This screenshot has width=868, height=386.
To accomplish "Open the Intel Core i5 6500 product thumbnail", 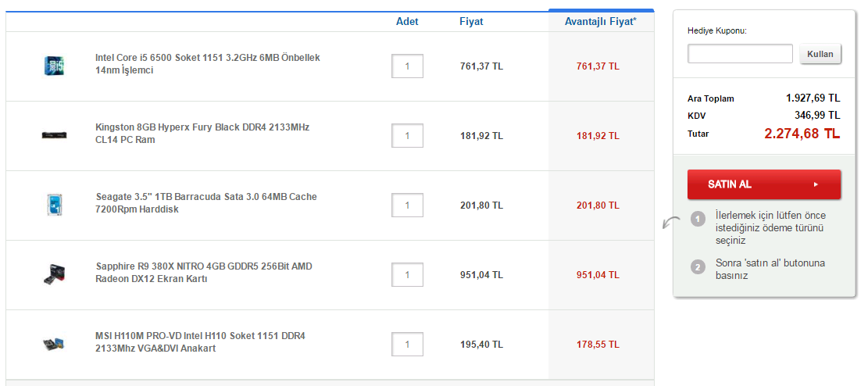I will [54, 66].
